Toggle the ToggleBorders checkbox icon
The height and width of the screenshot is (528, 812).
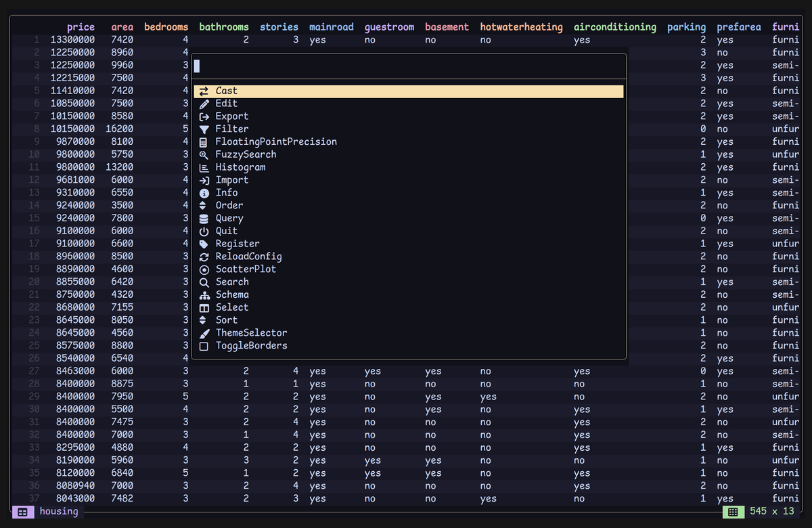coord(204,346)
